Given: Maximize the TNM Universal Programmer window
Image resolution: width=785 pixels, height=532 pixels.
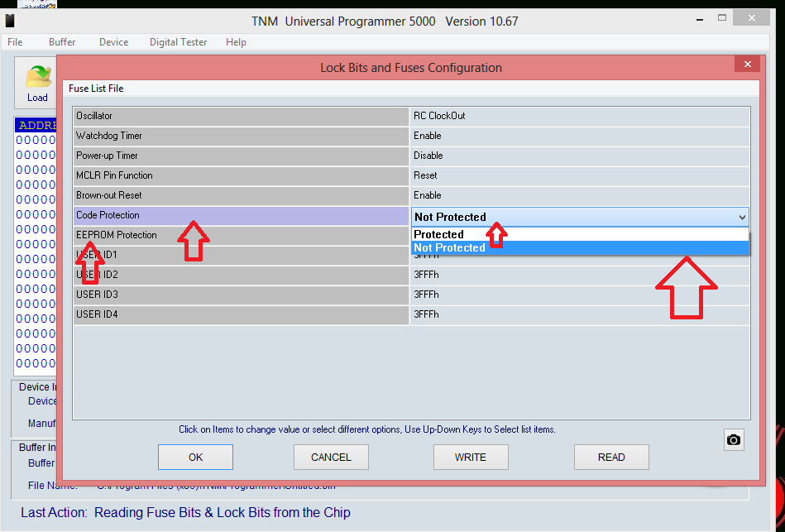Looking at the screenshot, I should [x=722, y=17].
